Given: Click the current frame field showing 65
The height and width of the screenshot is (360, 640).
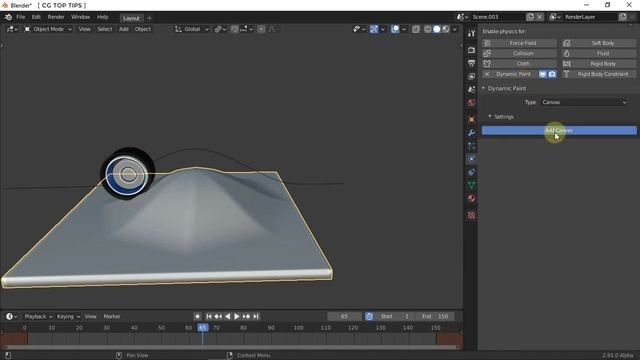Looking at the screenshot, I should (344, 316).
